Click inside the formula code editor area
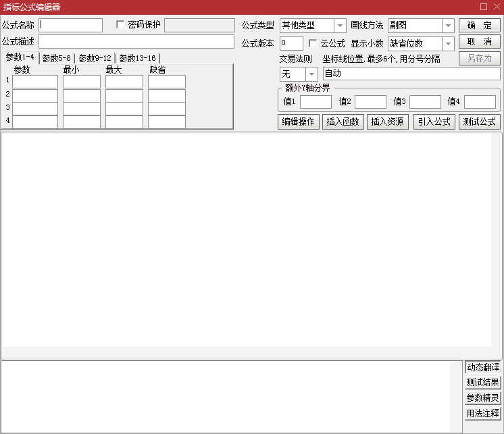 pos(247,240)
